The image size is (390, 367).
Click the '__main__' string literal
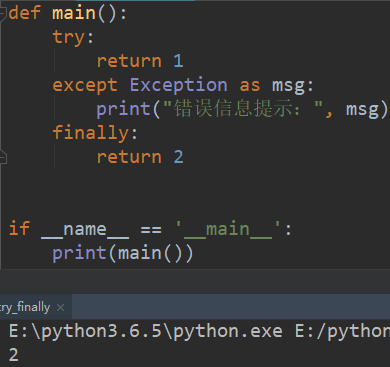[x=228, y=230]
